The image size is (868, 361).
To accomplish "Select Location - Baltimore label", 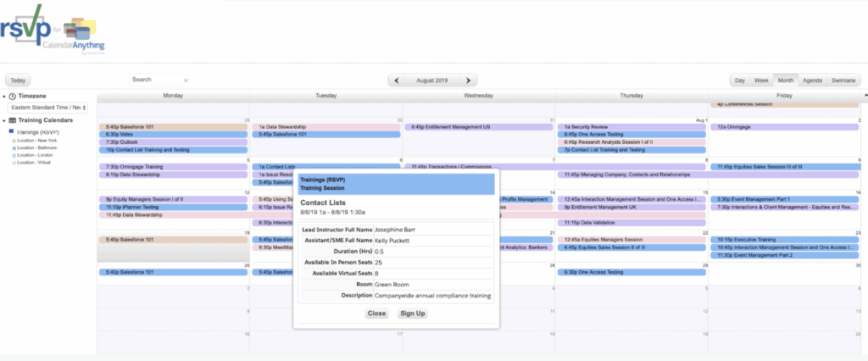I will 36,147.
